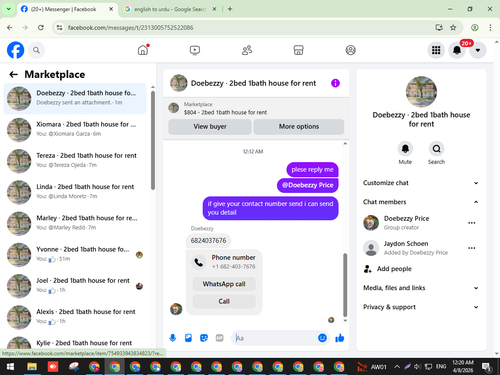500x375 pixels.
Task: Click conversation list scrollbar
Action: point(153,140)
